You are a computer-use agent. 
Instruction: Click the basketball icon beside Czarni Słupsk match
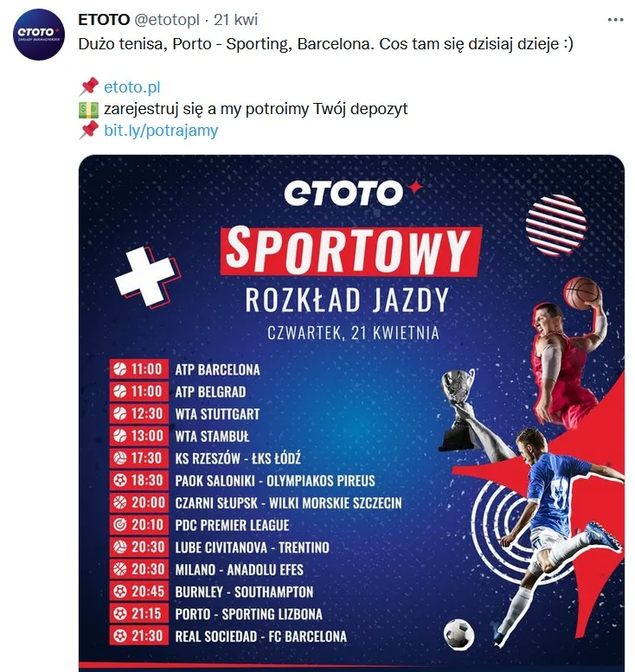point(120,502)
